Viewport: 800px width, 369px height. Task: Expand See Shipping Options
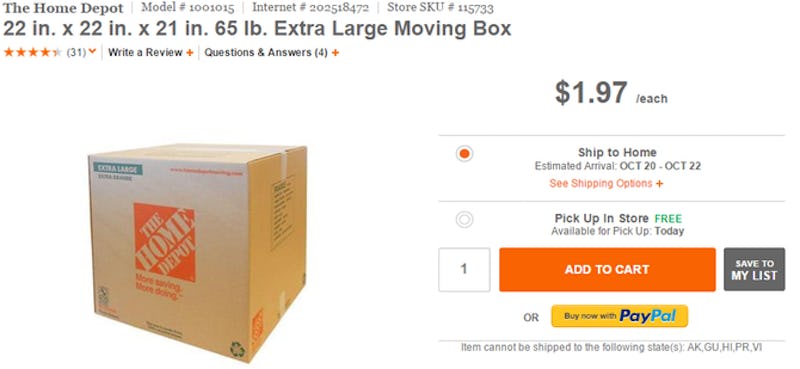pyautogui.click(x=601, y=183)
